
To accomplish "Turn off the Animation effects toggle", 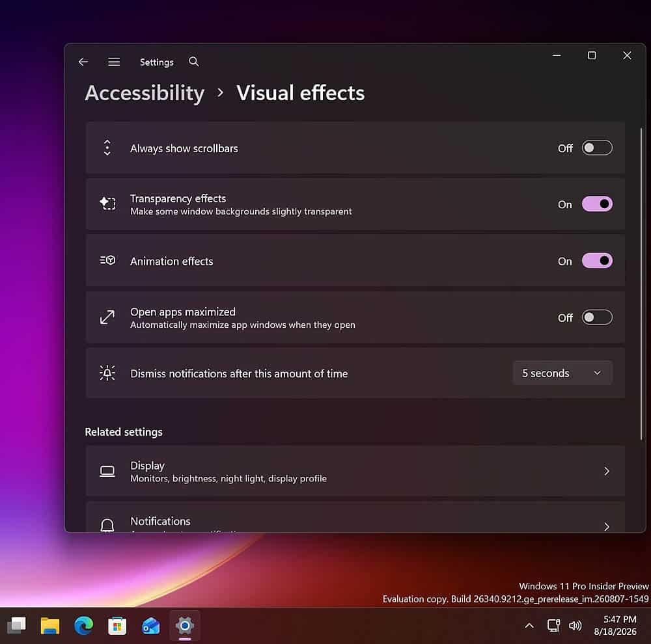I will (597, 261).
